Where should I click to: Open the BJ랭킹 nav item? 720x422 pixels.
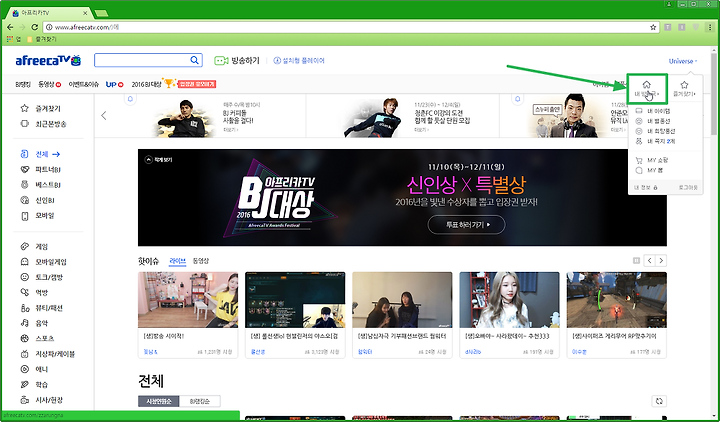point(23,84)
